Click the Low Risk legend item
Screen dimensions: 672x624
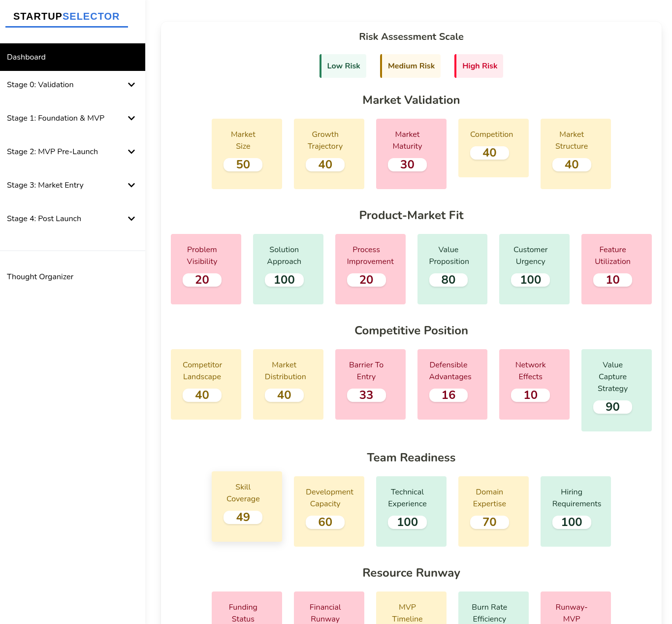[x=343, y=66]
